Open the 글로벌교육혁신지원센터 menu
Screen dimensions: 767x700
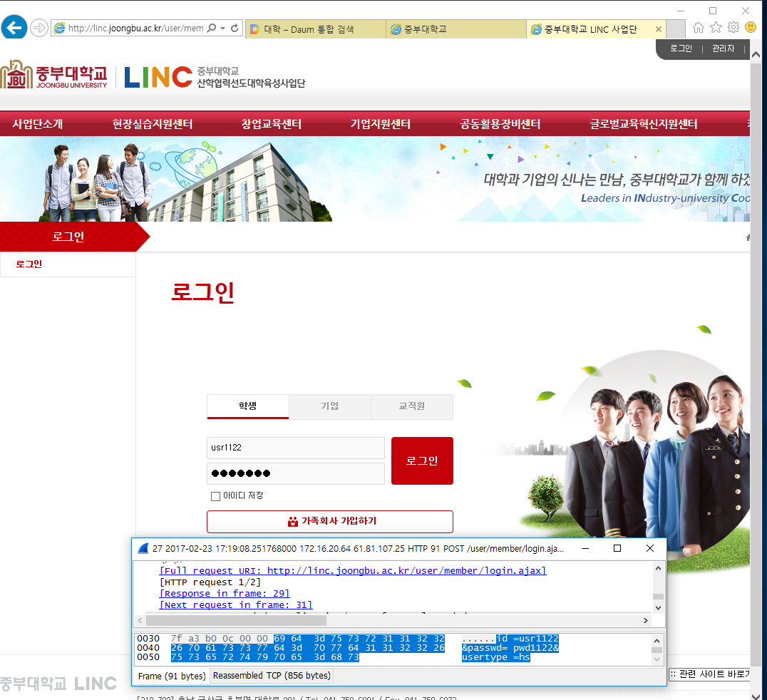point(644,124)
